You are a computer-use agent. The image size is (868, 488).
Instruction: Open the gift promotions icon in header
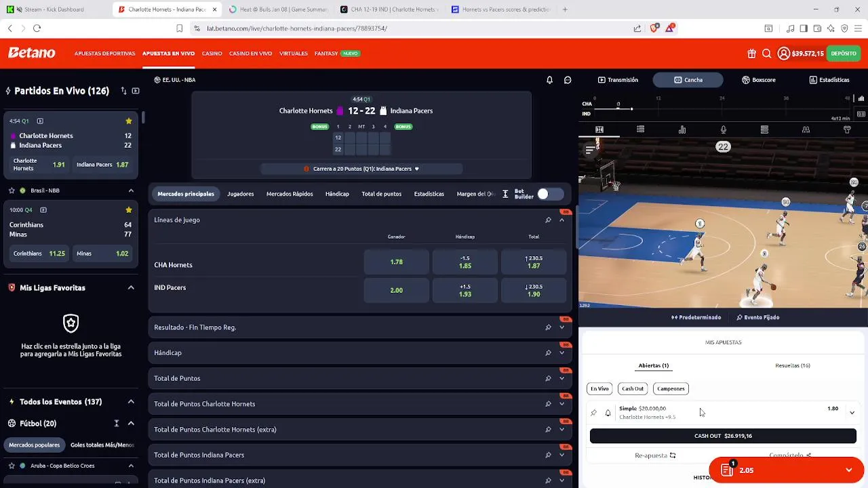(752, 54)
